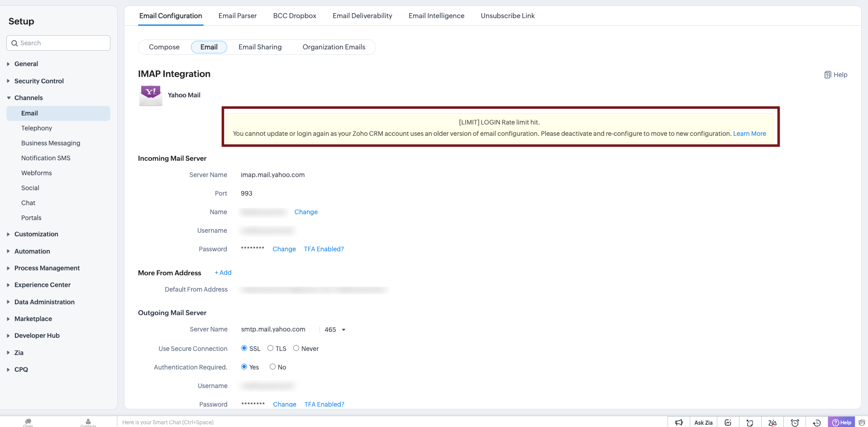
Task: Select Email under Channels
Action: (x=58, y=113)
